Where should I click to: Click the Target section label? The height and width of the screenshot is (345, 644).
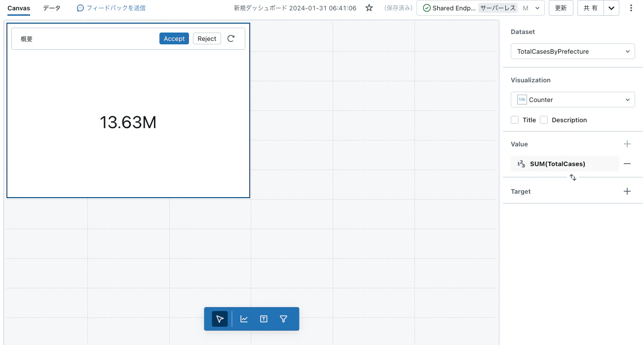(x=521, y=191)
